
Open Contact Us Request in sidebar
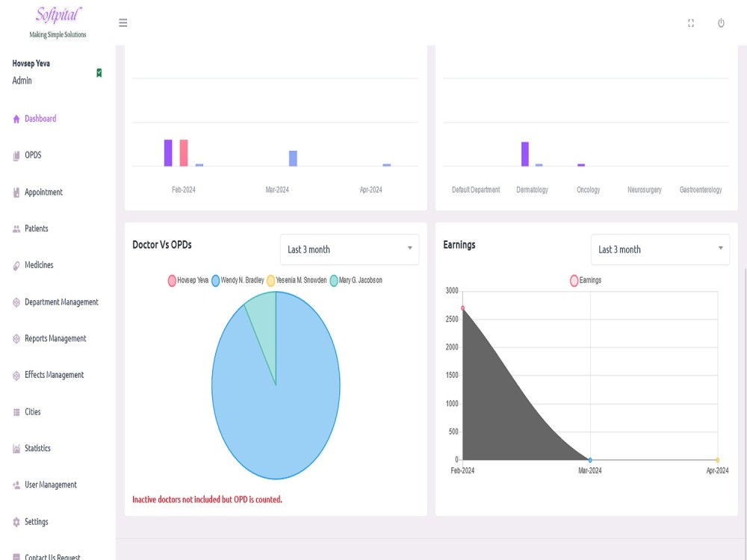point(52,556)
